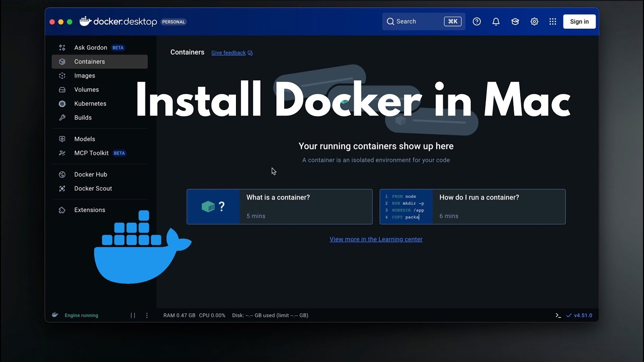Open the terminal icon in status bar

[558, 315]
